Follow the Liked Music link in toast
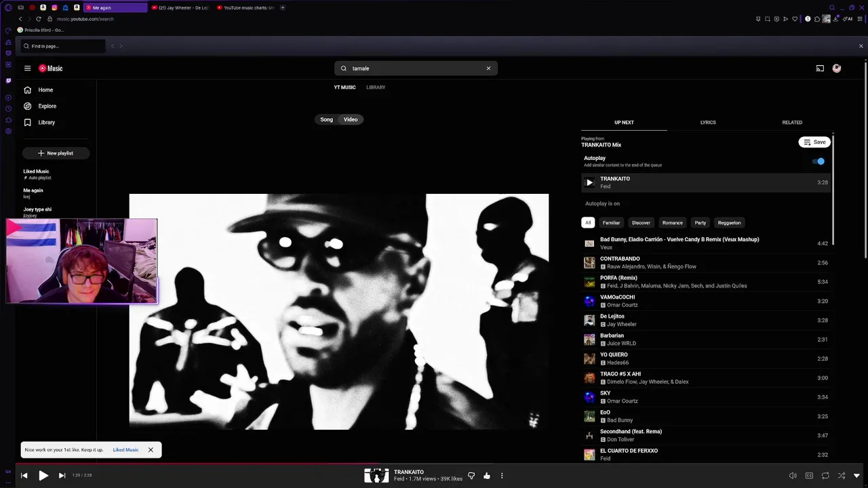The height and width of the screenshot is (488, 868). click(x=125, y=450)
